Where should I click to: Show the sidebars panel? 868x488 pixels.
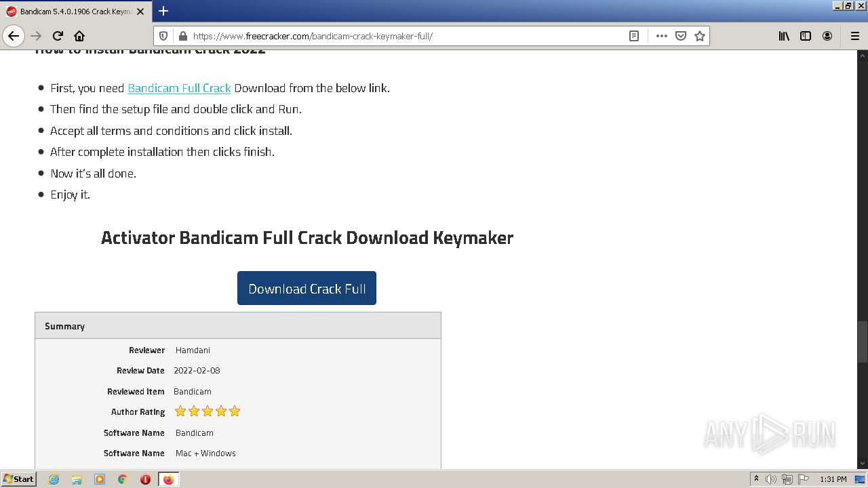(x=806, y=36)
